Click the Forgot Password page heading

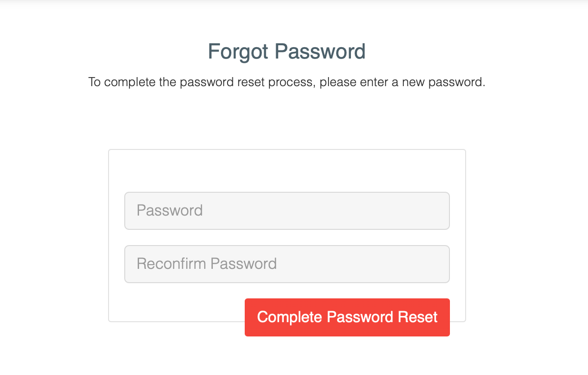[x=287, y=51]
